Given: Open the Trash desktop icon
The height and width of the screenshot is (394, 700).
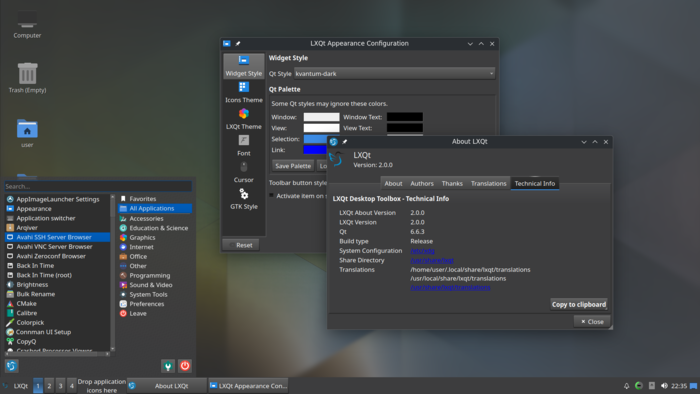Looking at the screenshot, I should [27, 78].
